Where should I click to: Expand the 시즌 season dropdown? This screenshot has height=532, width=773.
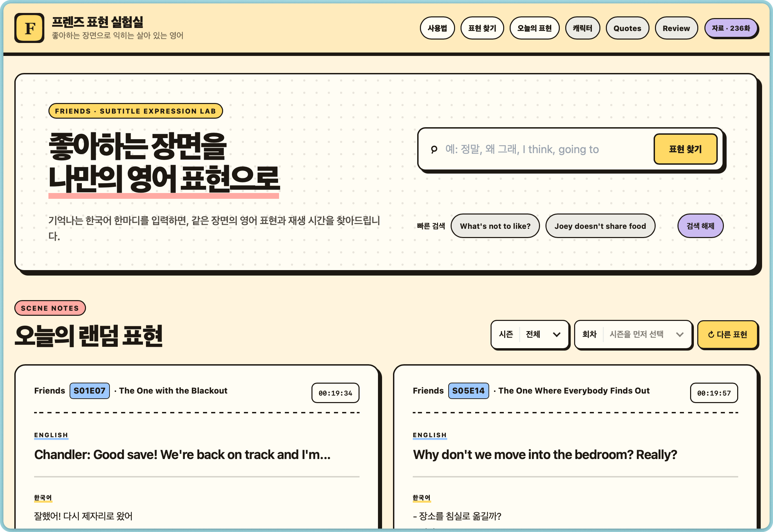pos(530,334)
